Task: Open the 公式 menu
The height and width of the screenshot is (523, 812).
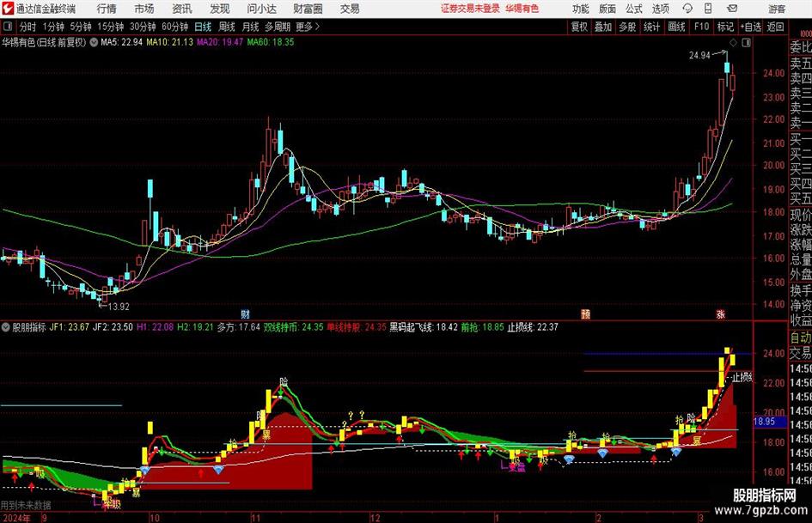Action: click(634, 9)
